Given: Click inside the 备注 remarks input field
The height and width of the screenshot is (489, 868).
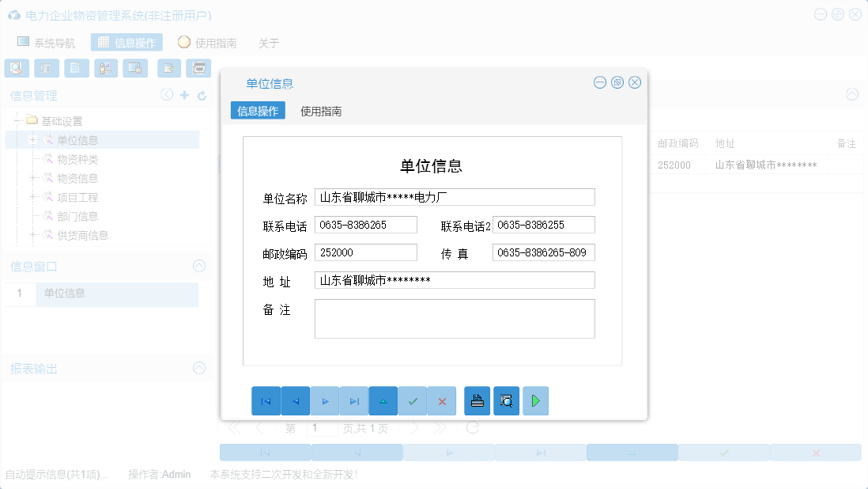Looking at the screenshot, I should pyautogui.click(x=455, y=318).
